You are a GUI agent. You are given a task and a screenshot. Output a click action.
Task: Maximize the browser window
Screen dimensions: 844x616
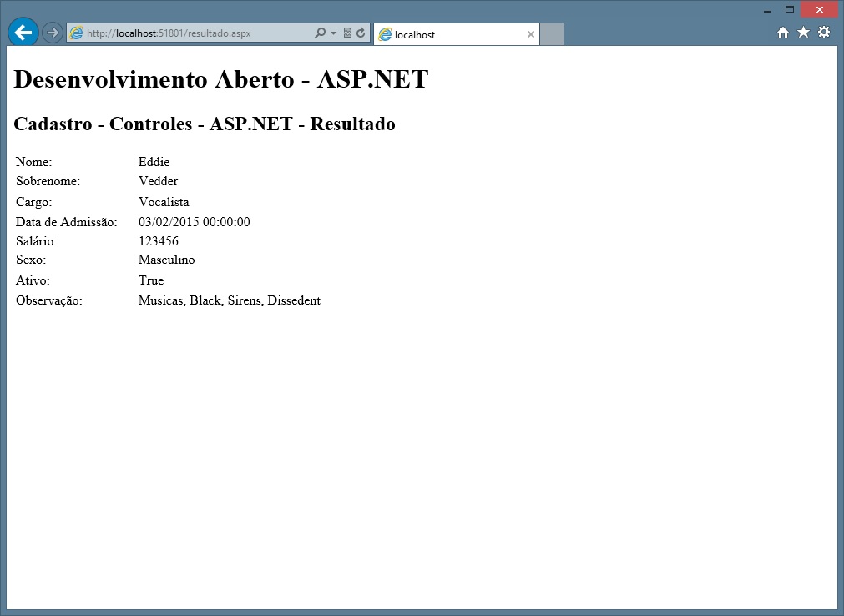(x=789, y=9)
